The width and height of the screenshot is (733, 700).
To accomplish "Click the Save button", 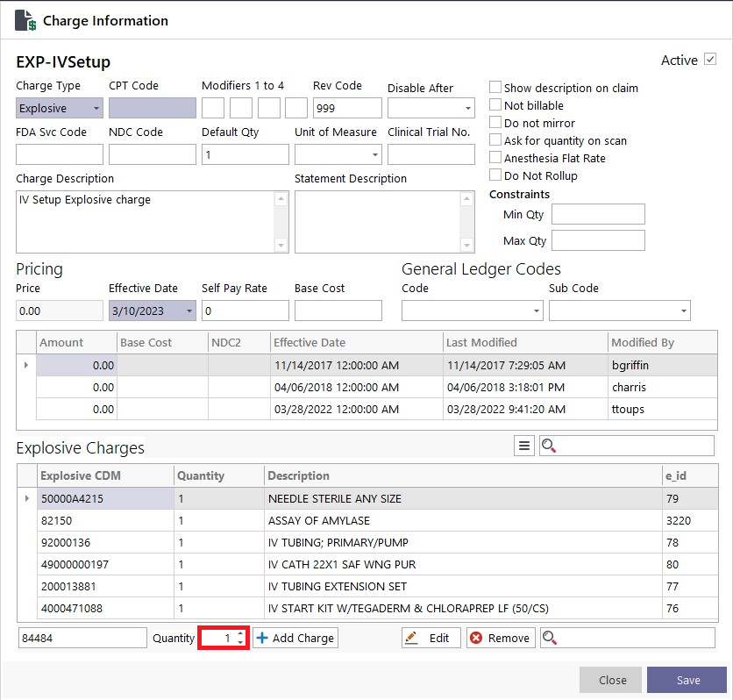I will coord(687,680).
